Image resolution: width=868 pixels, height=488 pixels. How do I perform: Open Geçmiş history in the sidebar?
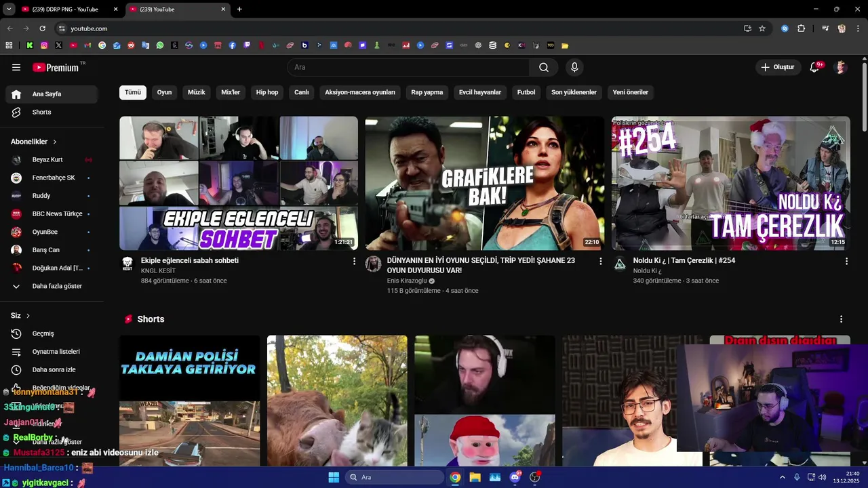tap(52, 333)
